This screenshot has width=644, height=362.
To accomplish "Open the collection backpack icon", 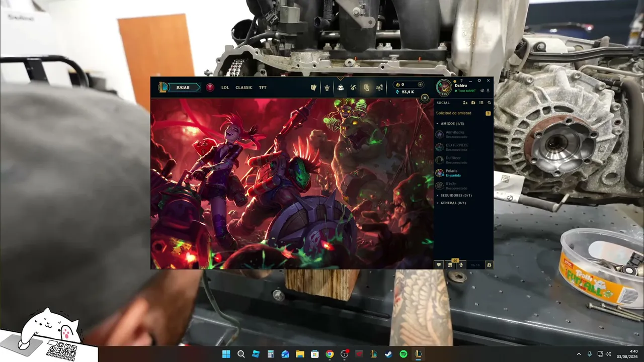I will pyautogui.click(x=340, y=87).
